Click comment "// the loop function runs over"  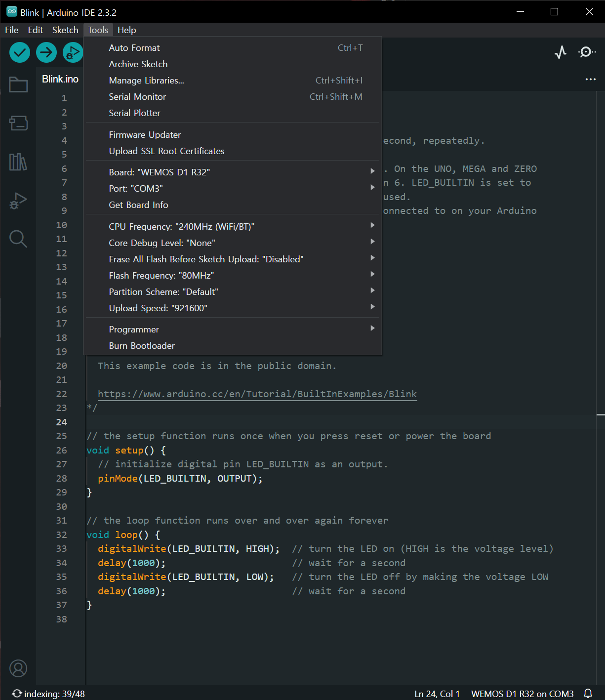coord(238,520)
